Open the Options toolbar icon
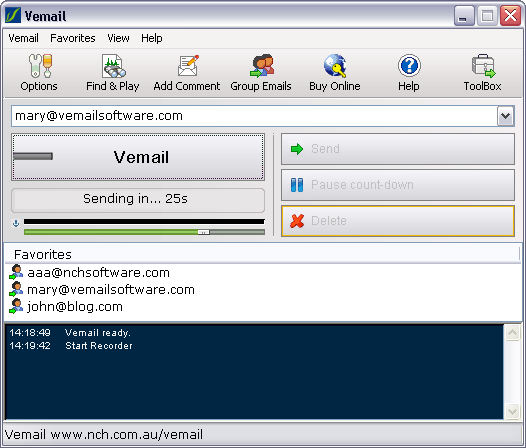Screen dimensions: 526x448 pyautogui.click(x=39, y=66)
